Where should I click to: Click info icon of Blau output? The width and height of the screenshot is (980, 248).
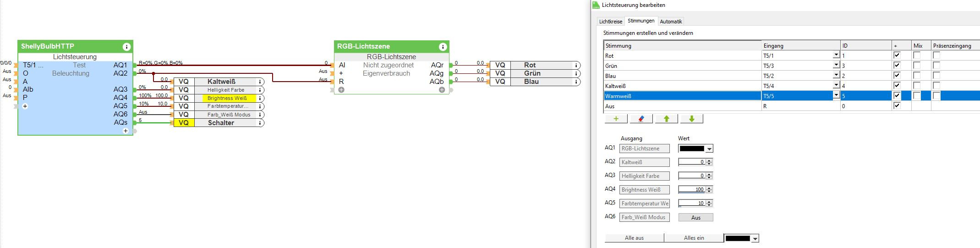(x=576, y=82)
